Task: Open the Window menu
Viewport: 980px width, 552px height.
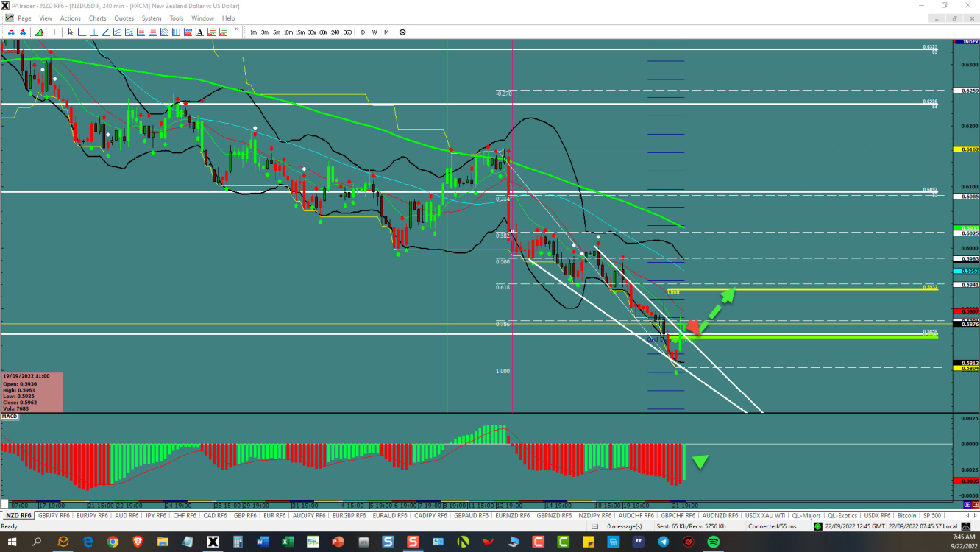Action: [x=202, y=18]
